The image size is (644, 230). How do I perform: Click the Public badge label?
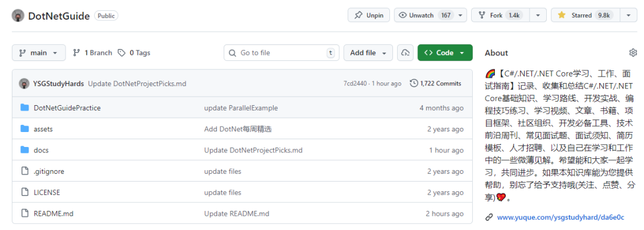pyautogui.click(x=106, y=16)
